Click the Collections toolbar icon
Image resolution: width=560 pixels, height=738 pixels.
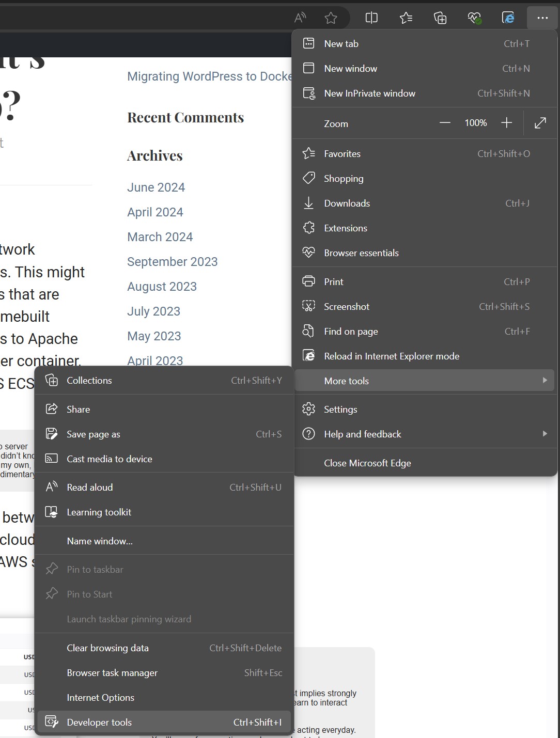pyautogui.click(x=440, y=18)
